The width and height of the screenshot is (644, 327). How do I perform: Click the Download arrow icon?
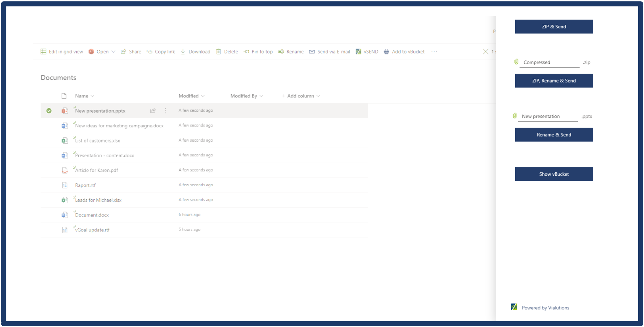[x=183, y=52]
